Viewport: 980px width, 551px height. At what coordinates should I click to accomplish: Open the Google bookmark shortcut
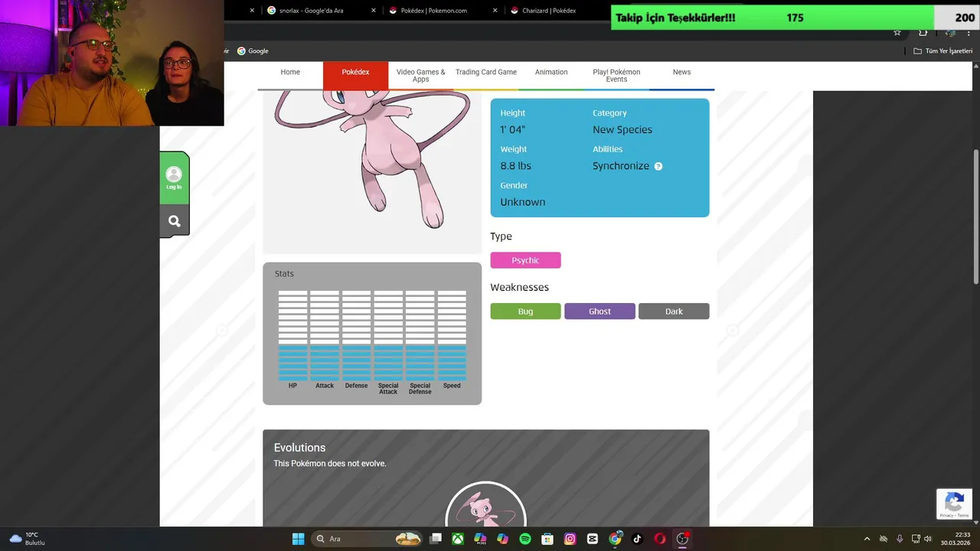tap(253, 51)
